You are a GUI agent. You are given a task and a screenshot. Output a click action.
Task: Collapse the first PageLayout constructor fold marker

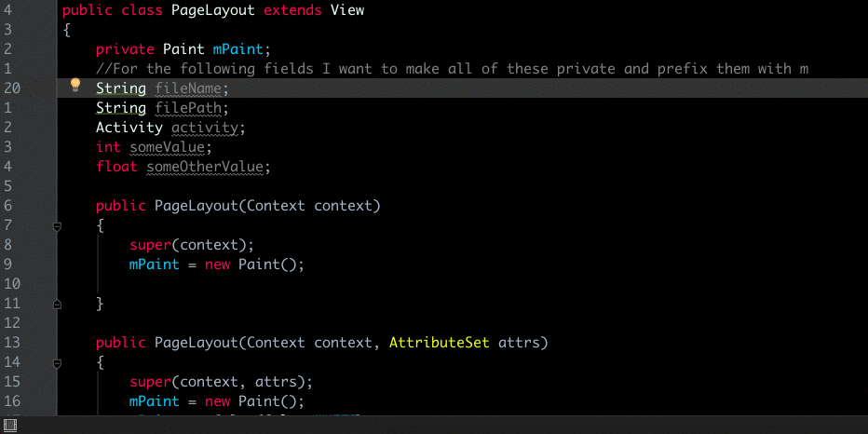pos(57,226)
